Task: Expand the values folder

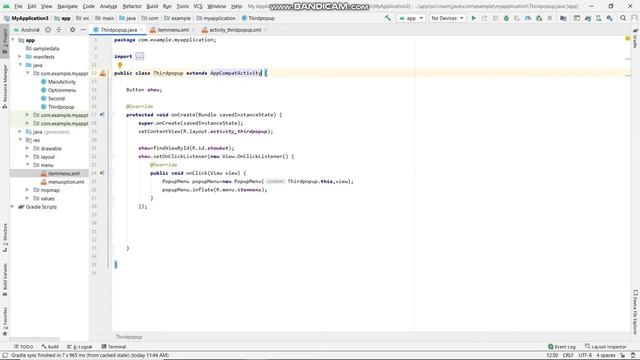Action: (27, 198)
